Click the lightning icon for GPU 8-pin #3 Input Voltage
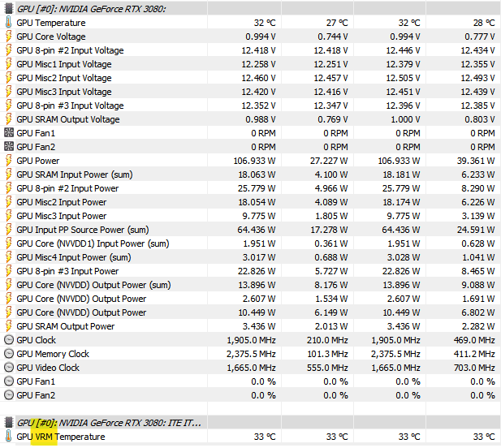This screenshot has width=501, height=448. [9, 106]
